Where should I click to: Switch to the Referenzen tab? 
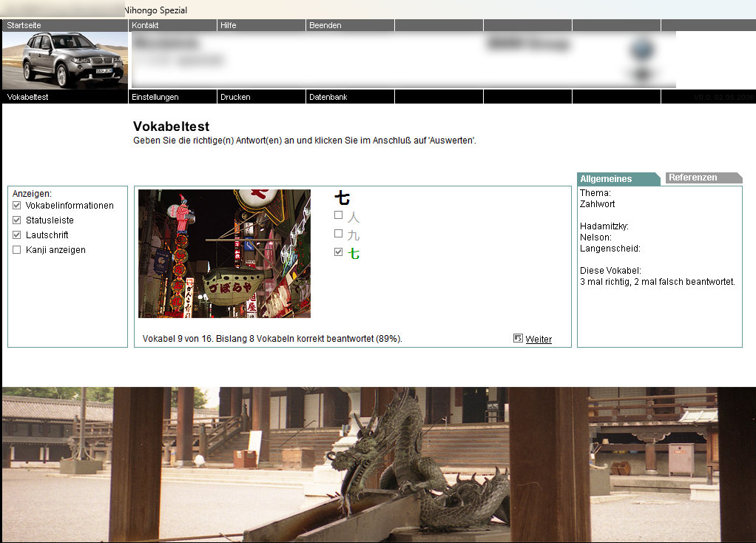tap(693, 178)
